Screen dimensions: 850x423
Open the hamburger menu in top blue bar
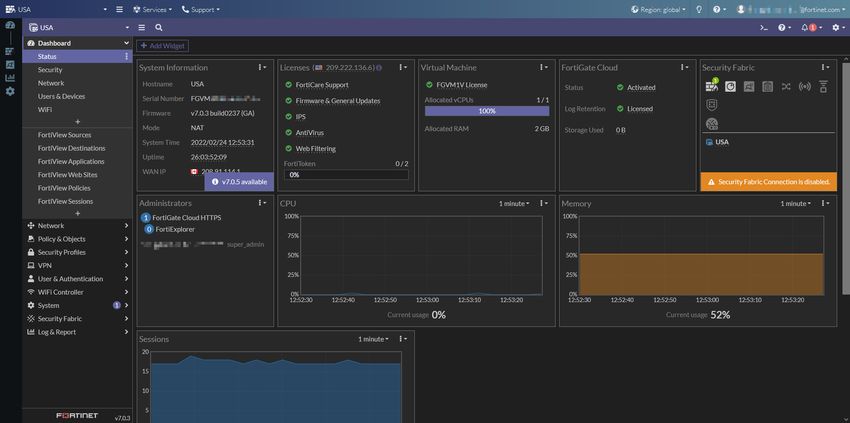coord(119,9)
